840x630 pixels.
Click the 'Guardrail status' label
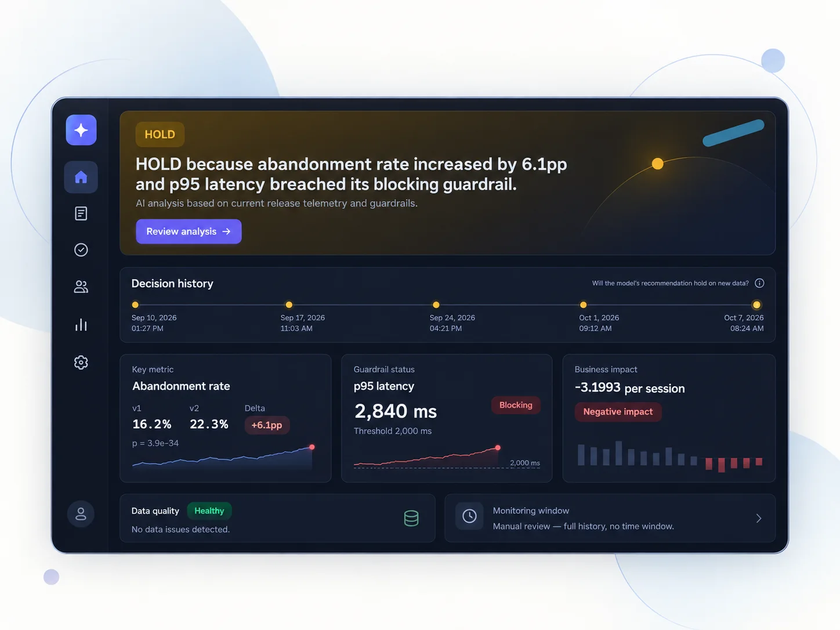click(384, 370)
